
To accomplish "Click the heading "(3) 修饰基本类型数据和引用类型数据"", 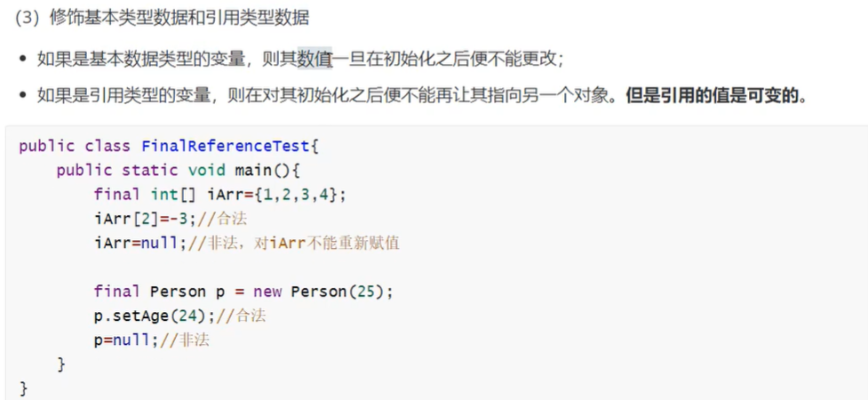I will [x=162, y=19].
